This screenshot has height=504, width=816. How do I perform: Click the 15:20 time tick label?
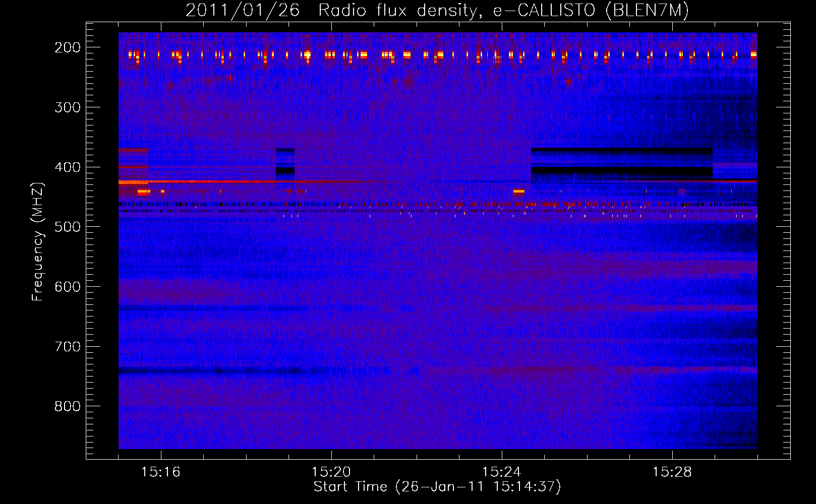(331, 472)
